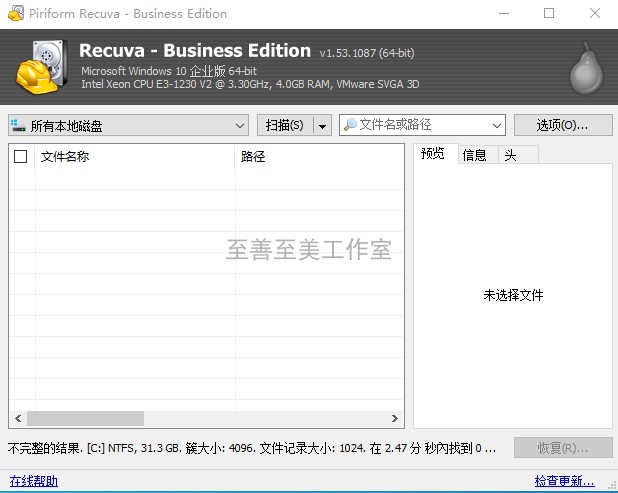
Task: Click the drive icon beside 所有本地磁盘
Action: [x=18, y=125]
